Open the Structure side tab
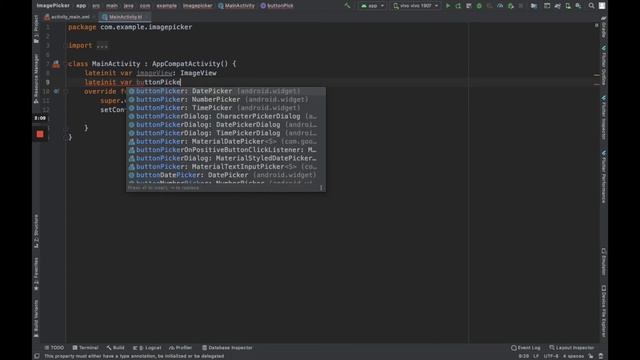Screen dimensions: 640x360 36,231
